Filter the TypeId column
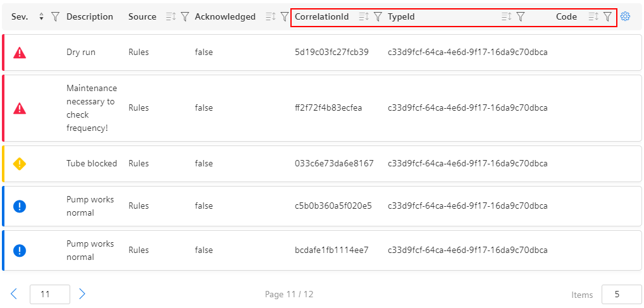Screen dimensions: 644x308 pyautogui.click(x=521, y=17)
